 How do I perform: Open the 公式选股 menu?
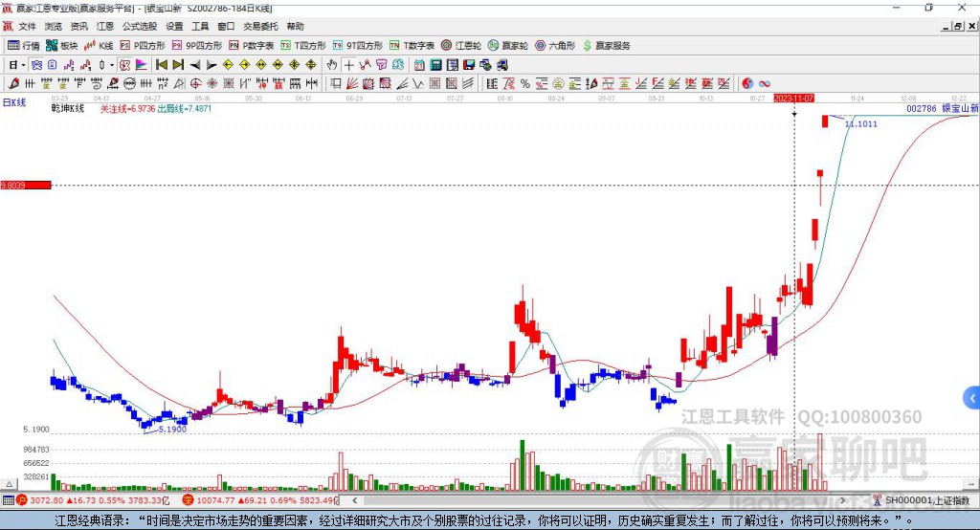tap(140, 26)
